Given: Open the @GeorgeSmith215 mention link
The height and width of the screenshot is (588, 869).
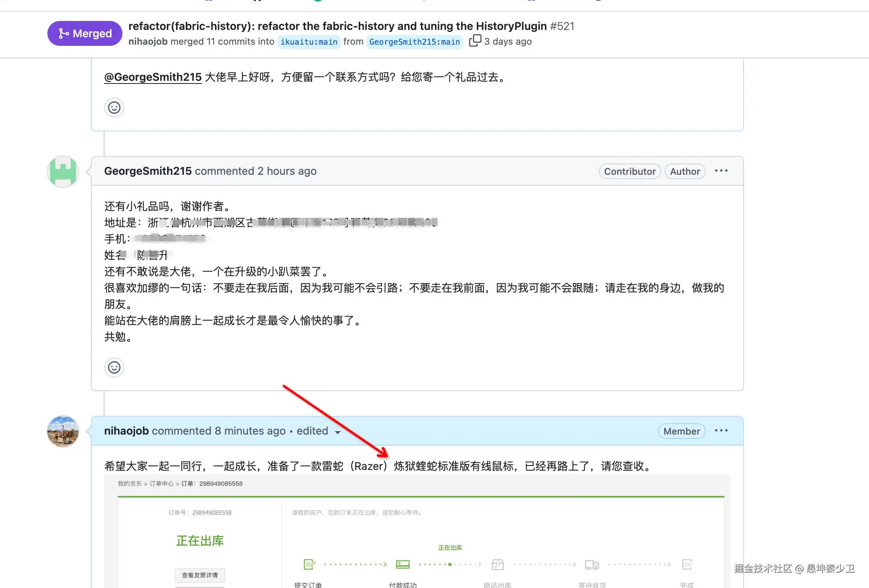Looking at the screenshot, I should (x=153, y=77).
